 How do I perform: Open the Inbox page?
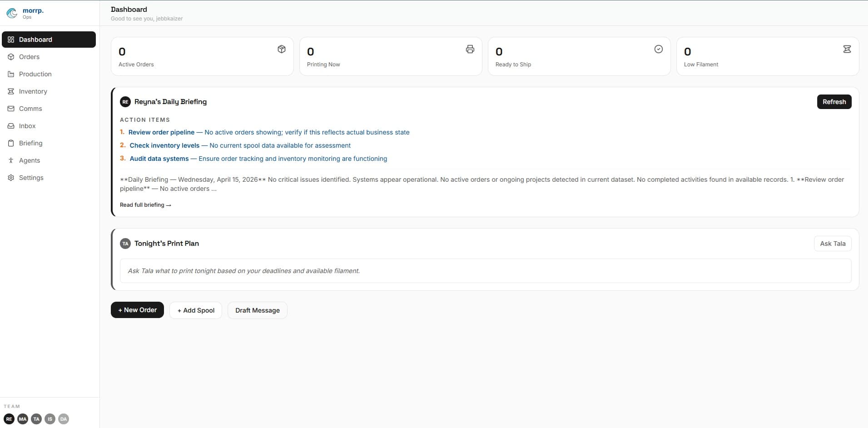(x=49, y=126)
